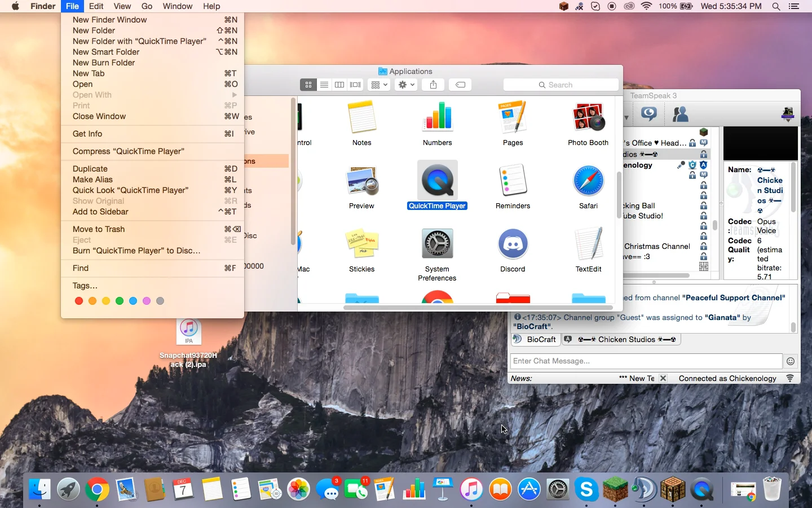The height and width of the screenshot is (508, 812).
Task: Select the Notes app in Applications window
Action: pyautogui.click(x=361, y=124)
